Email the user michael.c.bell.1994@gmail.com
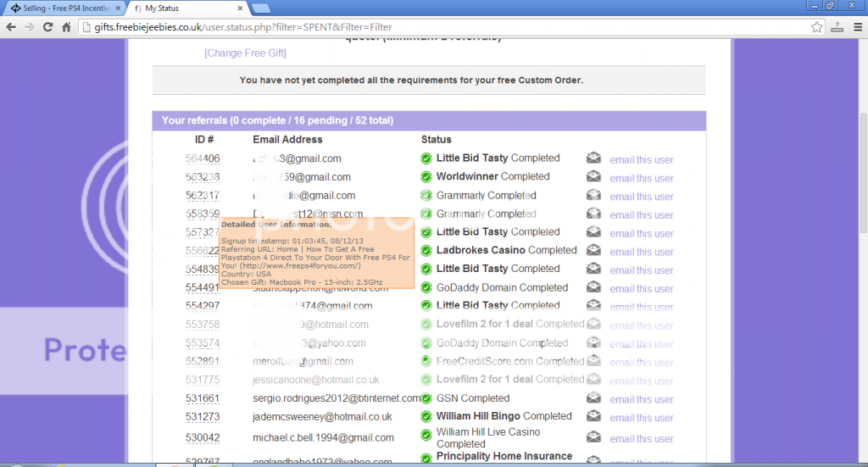 642,439
